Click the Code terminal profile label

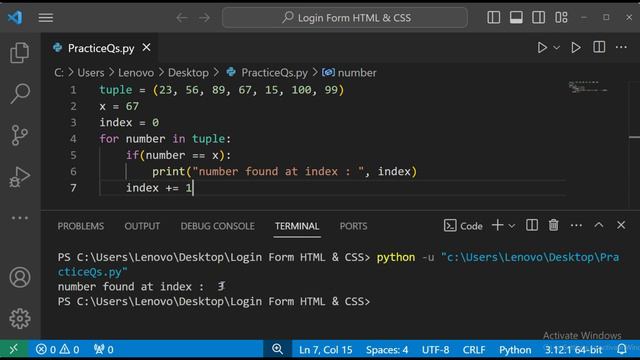click(463, 226)
